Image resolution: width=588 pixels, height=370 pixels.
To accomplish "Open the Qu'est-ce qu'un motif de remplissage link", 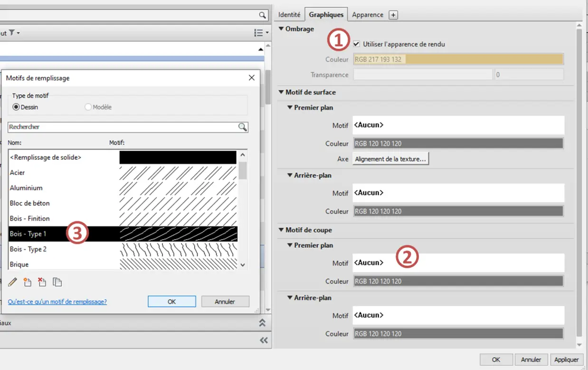I will 57,302.
